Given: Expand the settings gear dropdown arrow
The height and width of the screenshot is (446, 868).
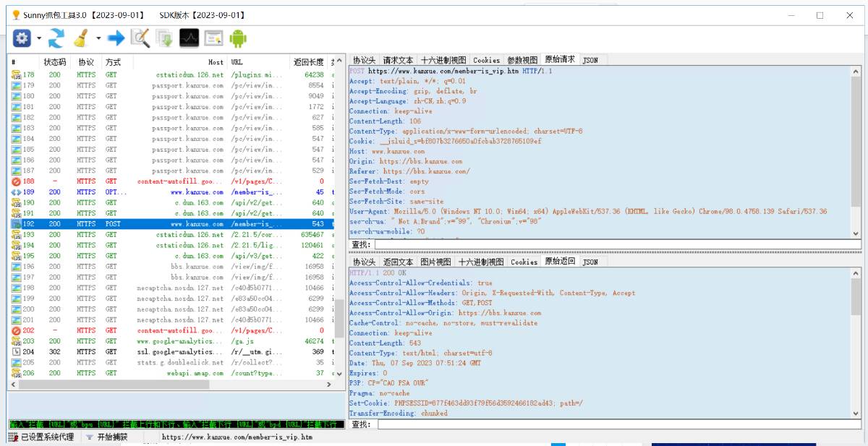Looking at the screenshot, I should click(38, 38).
